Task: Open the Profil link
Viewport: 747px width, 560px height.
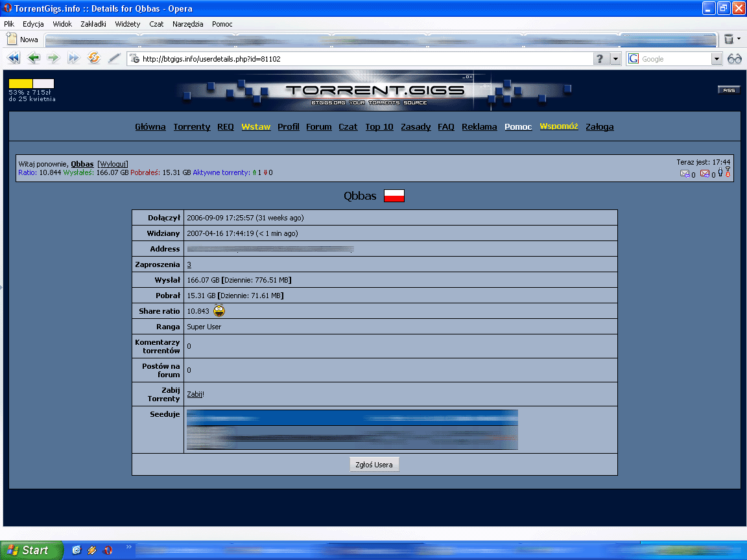Action: pyautogui.click(x=288, y=126)
